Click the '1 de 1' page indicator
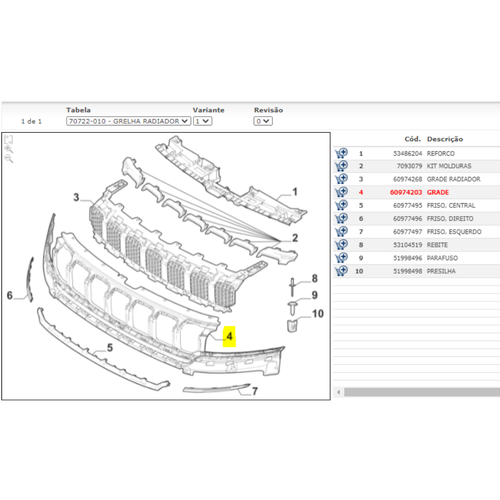The width and height of the screenshot is (500, 500). pyautogui.click(x=31, y=121)
